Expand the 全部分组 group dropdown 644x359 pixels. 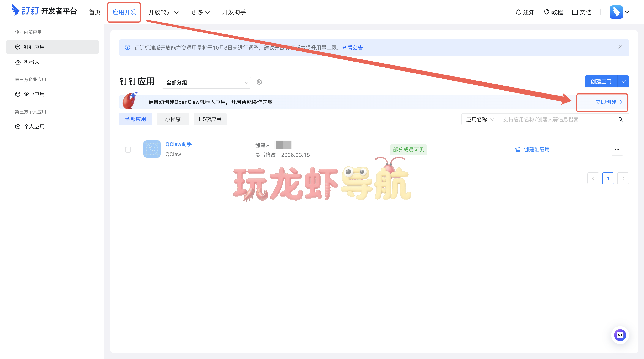coord(206,83)
